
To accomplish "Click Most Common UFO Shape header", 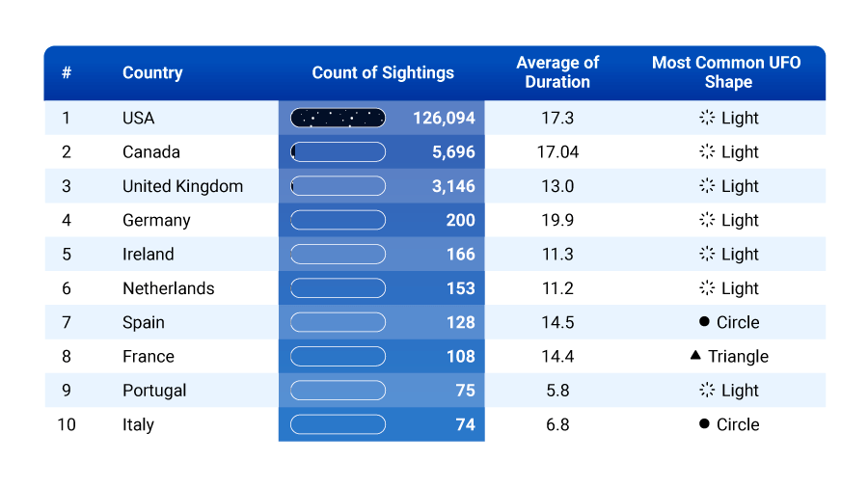I will (x=726, y=72).
